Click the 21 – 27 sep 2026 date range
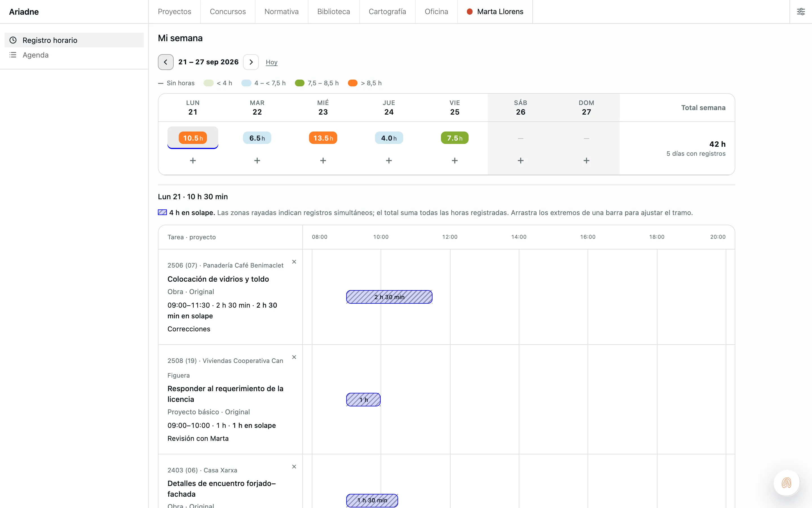This screenshot has height=508, width=812. click(x=208, y=62)
